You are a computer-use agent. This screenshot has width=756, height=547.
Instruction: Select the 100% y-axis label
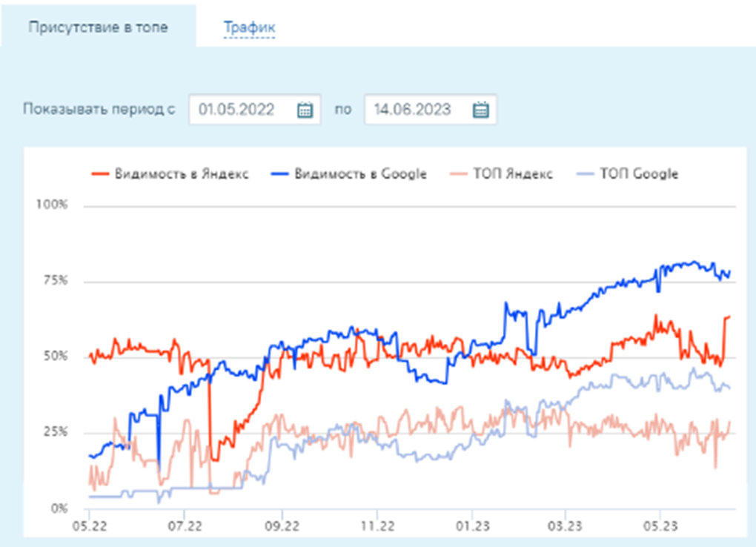coord(52,205)
